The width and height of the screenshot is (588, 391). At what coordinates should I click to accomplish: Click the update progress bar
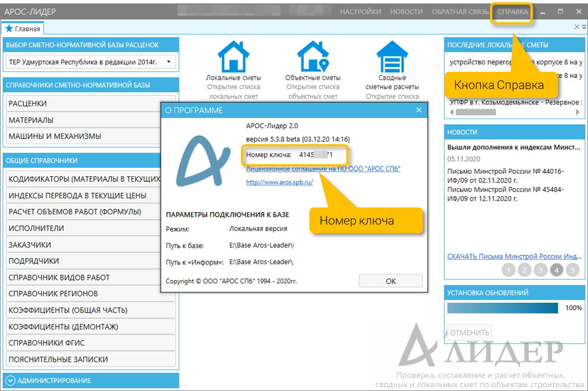[x=503, y=308]
